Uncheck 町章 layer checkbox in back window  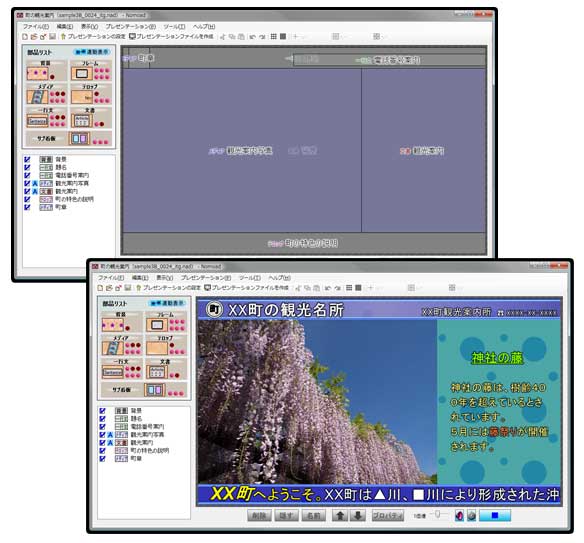[x=27, y=207]
